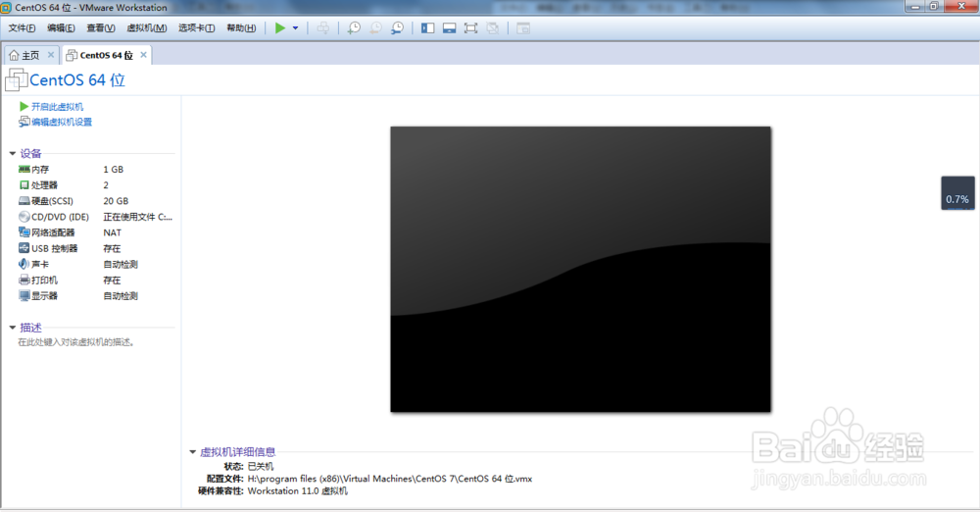Image resolution: width=980 pixels, height=512 pixels.
Task: Click the hard disk icon
Action: pyautogui.click(x=24, y=201)
